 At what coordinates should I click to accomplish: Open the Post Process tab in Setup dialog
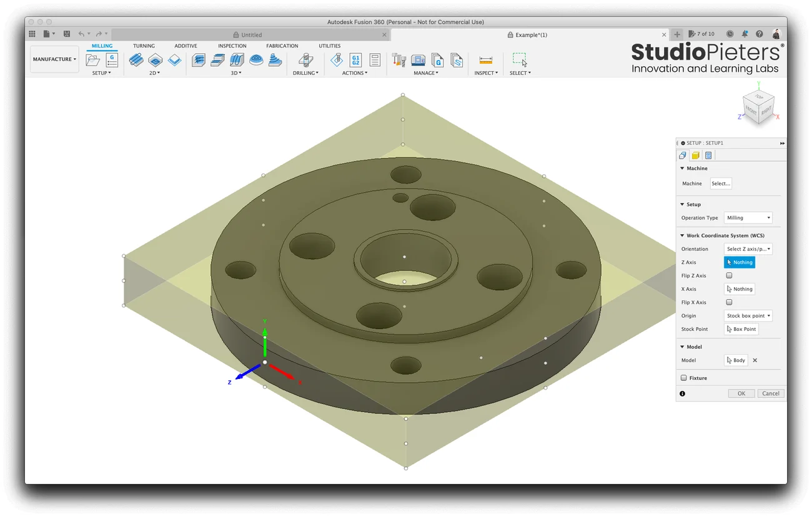[x=708, y=155]
